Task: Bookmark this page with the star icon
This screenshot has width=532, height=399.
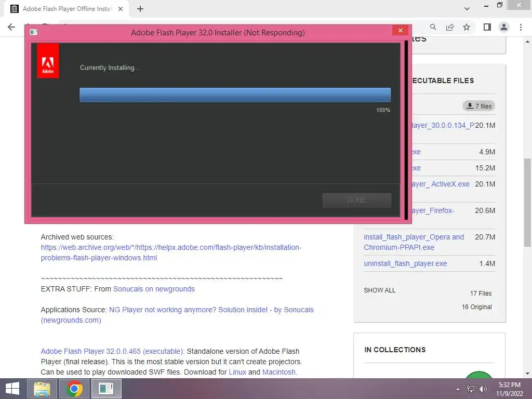Action: (467, 27)
